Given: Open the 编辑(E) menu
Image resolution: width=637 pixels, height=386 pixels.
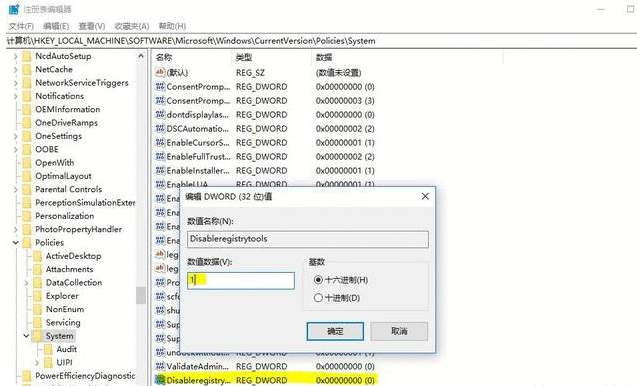Looking at the screenshot, I should pyautogui.click(x=56, y=26).
